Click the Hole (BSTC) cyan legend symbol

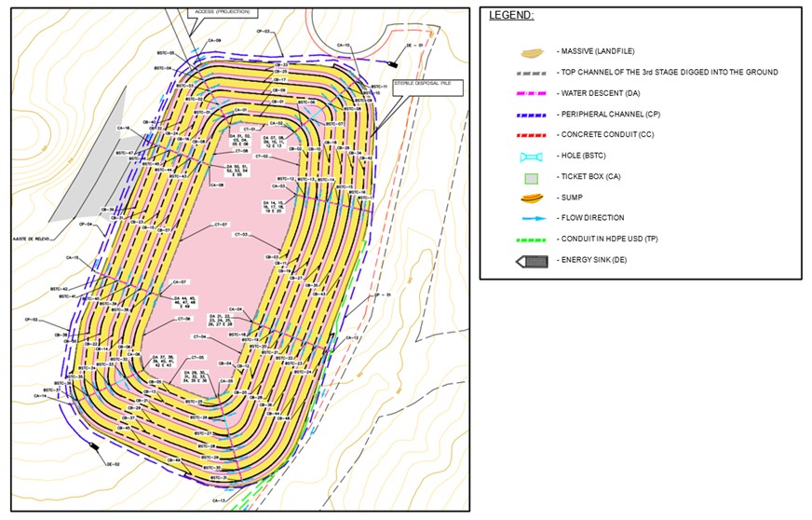click(532, 156)
